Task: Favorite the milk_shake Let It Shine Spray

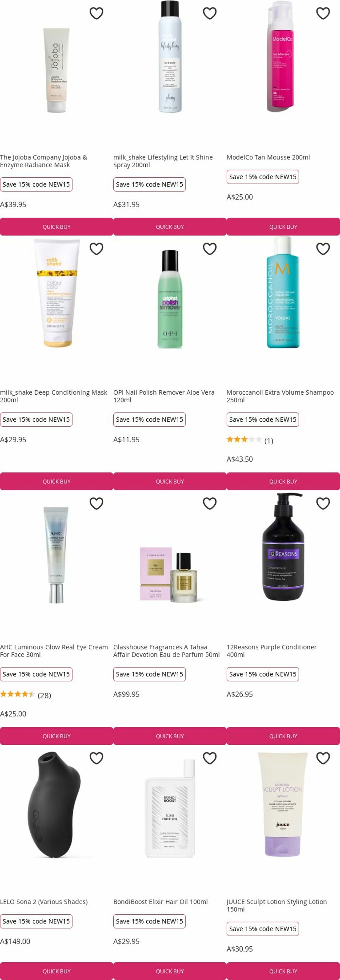Action: point(210,13)
